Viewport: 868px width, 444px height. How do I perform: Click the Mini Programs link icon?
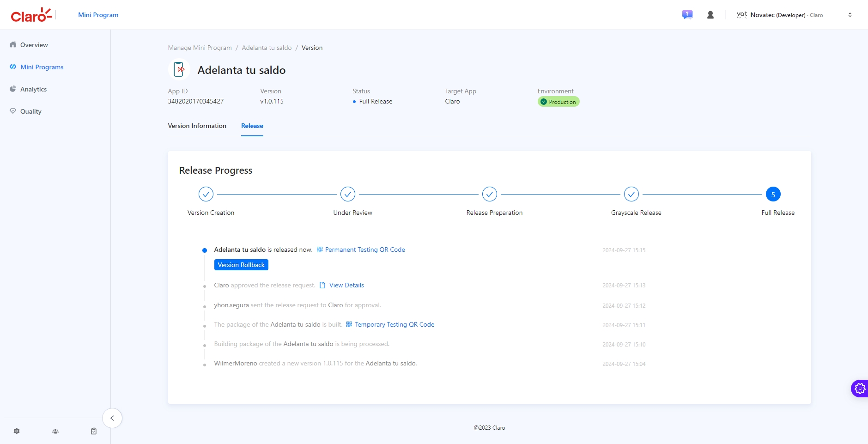coord(13,67)
